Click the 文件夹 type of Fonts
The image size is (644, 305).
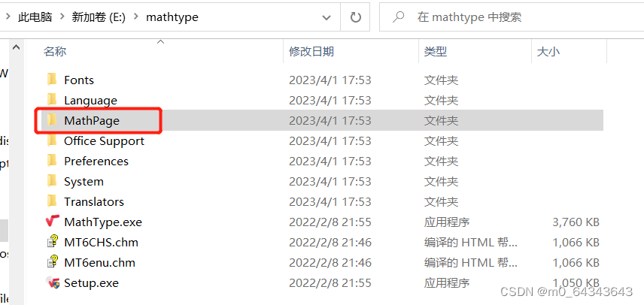[441, 80]
